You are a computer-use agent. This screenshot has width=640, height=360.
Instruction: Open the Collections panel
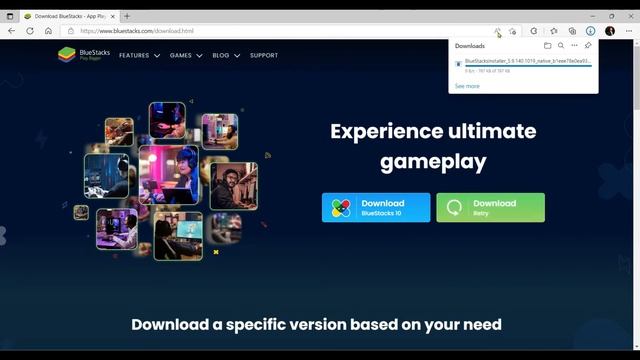point(572,31)
